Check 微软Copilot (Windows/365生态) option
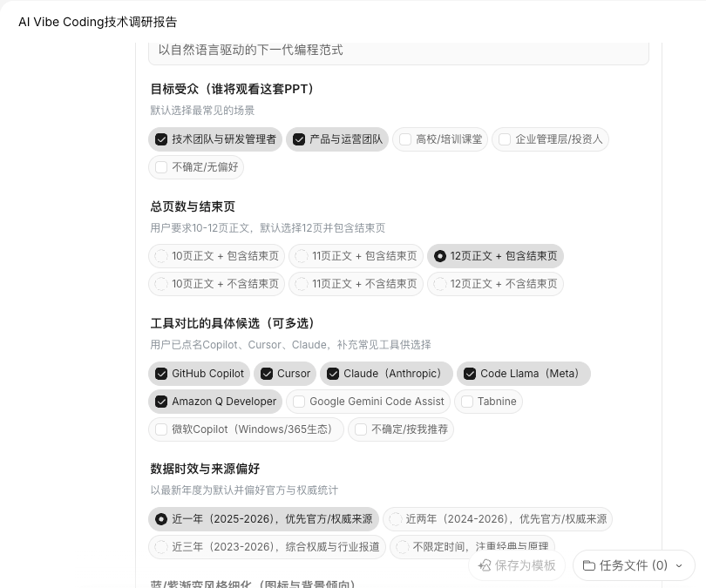Image resolution: width=706 pixels, height=588 pixels. (x=247, y=429)
